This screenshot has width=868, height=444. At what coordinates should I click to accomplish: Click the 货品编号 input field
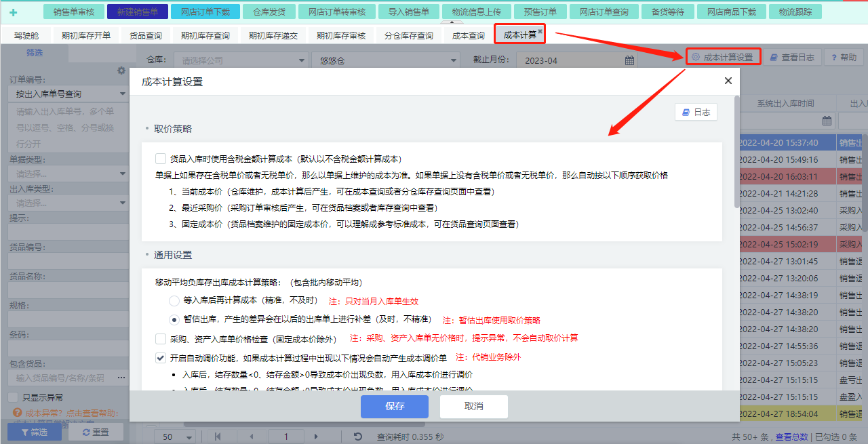68,261
